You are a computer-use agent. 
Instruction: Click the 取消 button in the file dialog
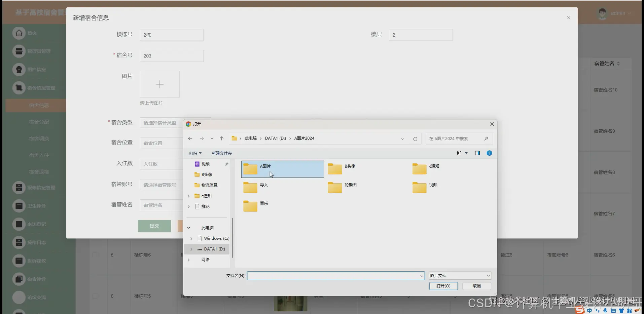(x=477, y=286)
